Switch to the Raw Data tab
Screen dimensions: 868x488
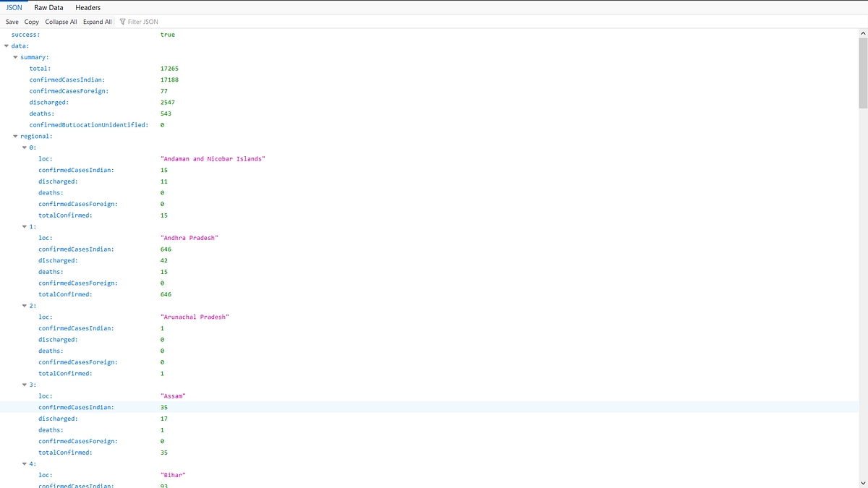click(48, 7)
